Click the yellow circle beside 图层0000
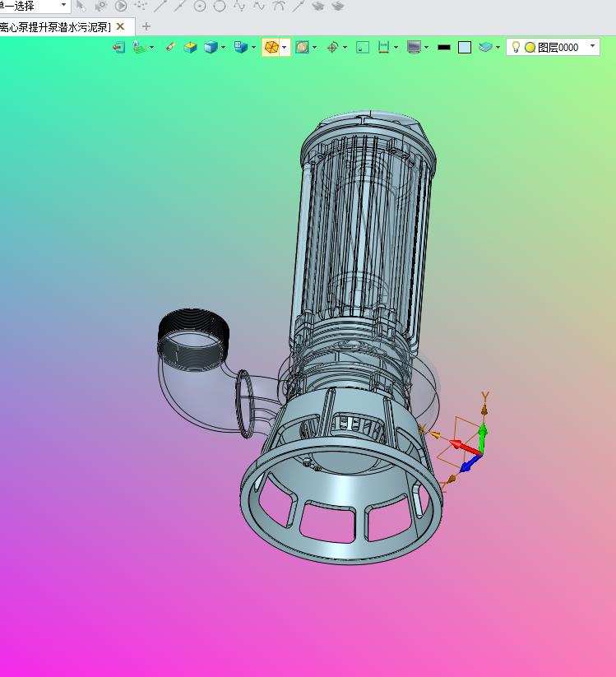This screenshot has height=677, width=616. 530,47
